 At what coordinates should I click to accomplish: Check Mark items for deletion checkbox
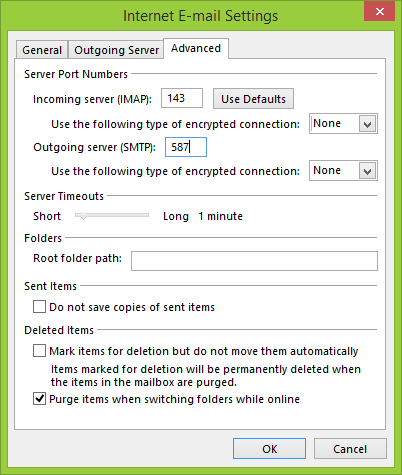point(39,351)
